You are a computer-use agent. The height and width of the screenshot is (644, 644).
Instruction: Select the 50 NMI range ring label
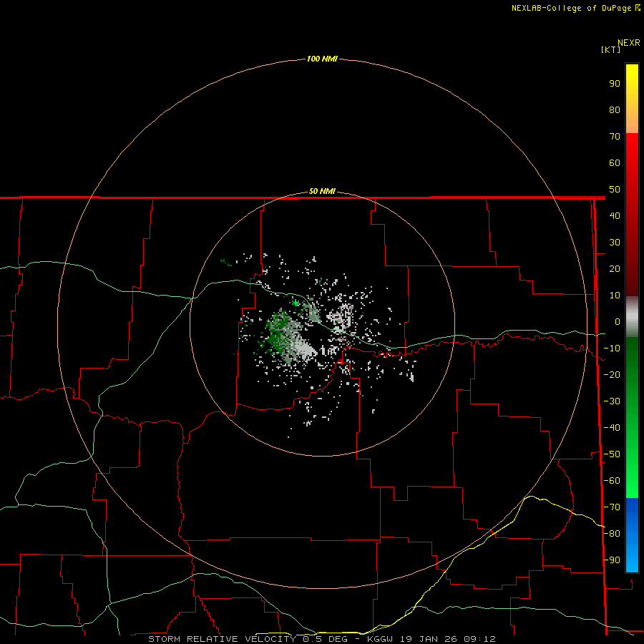coord(322,191)
